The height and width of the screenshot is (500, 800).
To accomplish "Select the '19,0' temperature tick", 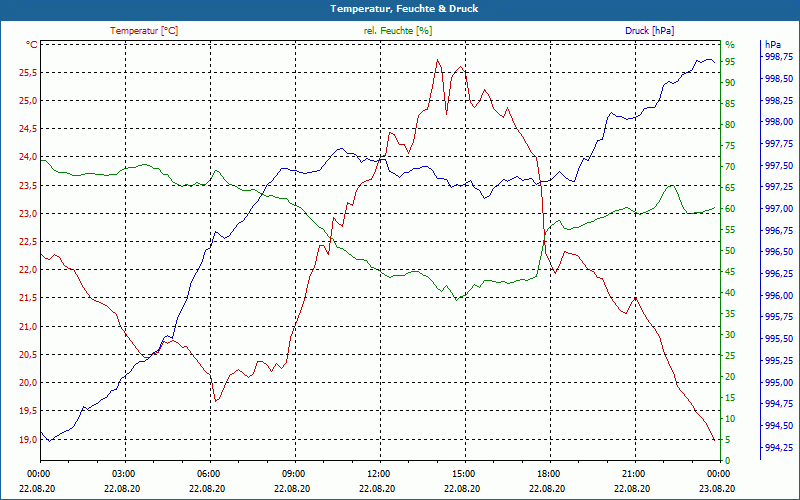I will (28, 439).
